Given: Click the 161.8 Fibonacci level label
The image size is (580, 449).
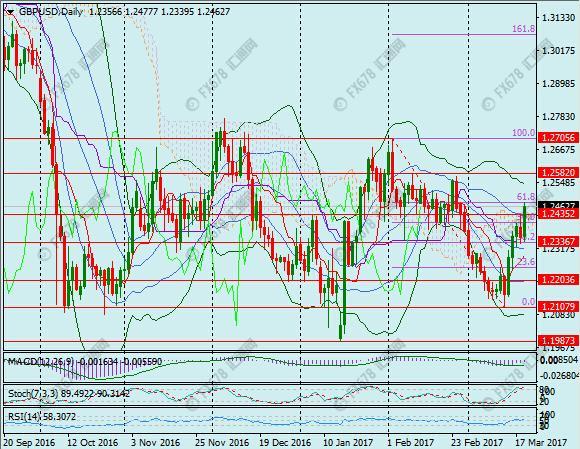Looking at the screenshot, I should (x=523, y=29).
